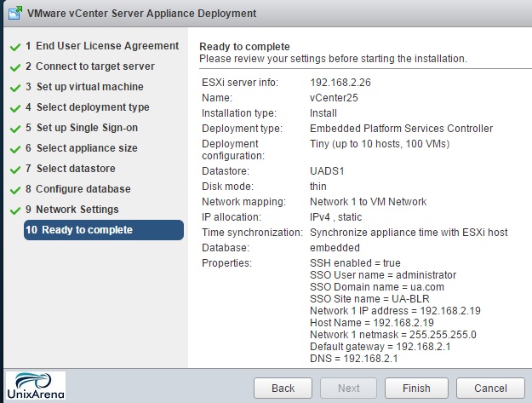
Task: Click Finish to start the installation
Action: coord(416,388)
